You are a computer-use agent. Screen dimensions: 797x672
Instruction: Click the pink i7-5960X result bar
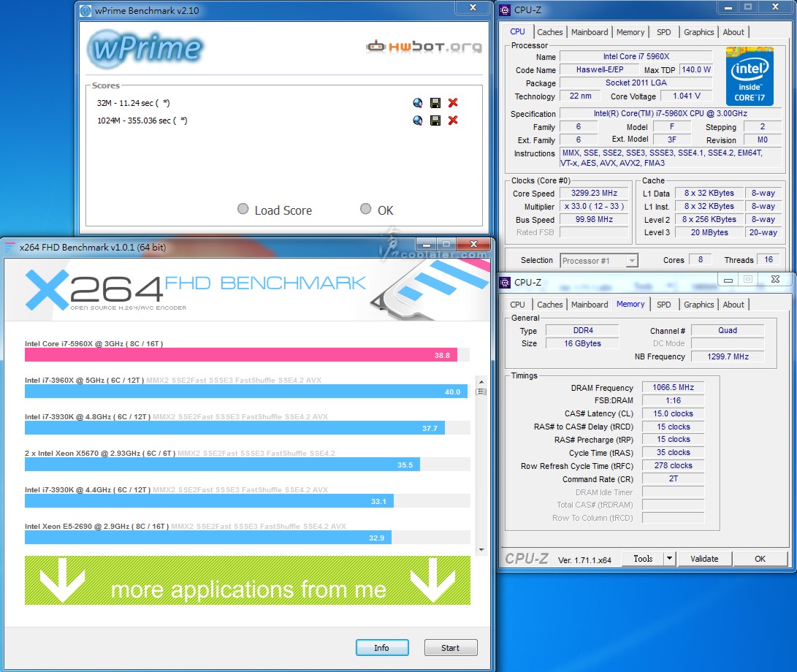click(x=241, y=355)
